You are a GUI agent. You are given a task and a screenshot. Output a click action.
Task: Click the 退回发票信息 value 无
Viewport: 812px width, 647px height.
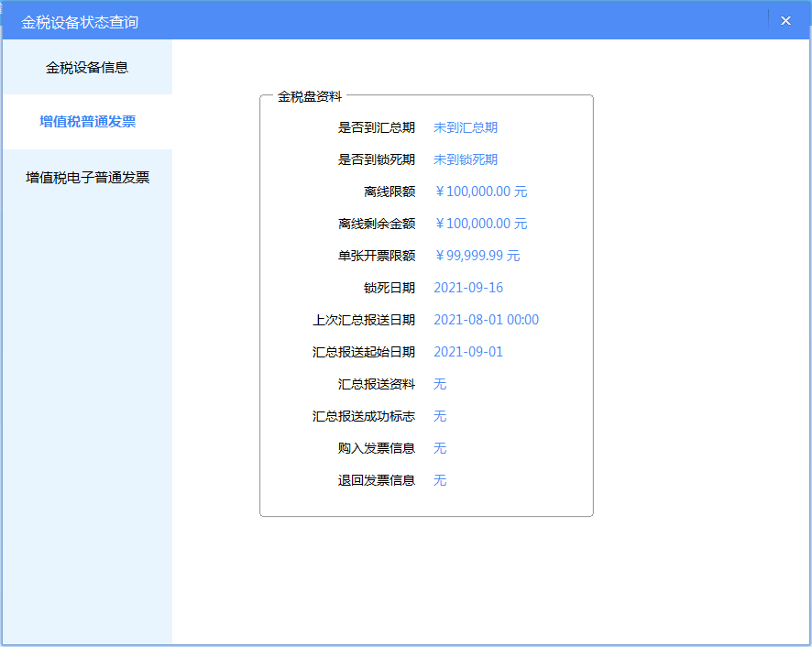coord(440,480)
